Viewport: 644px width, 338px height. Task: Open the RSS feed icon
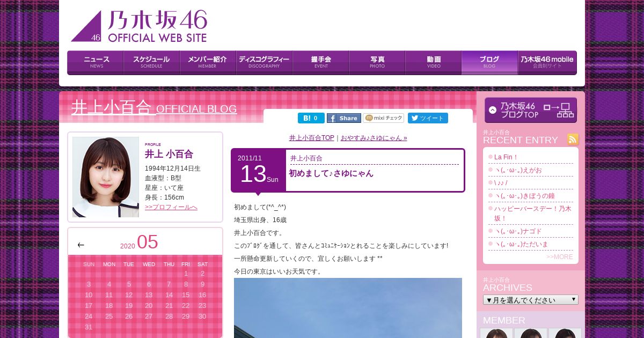point(573,139)
